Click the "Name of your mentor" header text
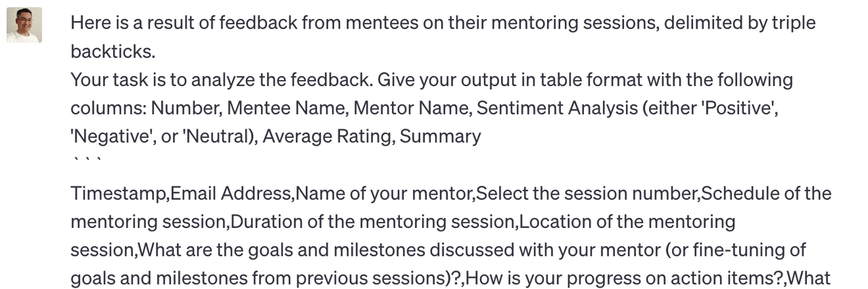This screenshot has height=289, width=868. click(384, 193)
